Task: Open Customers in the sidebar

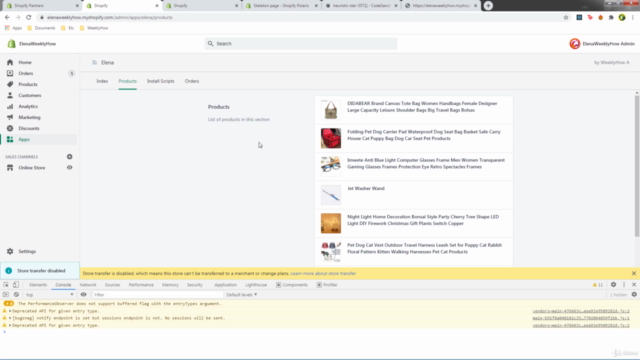Action: pyautogui.click(x=29, y=96)
